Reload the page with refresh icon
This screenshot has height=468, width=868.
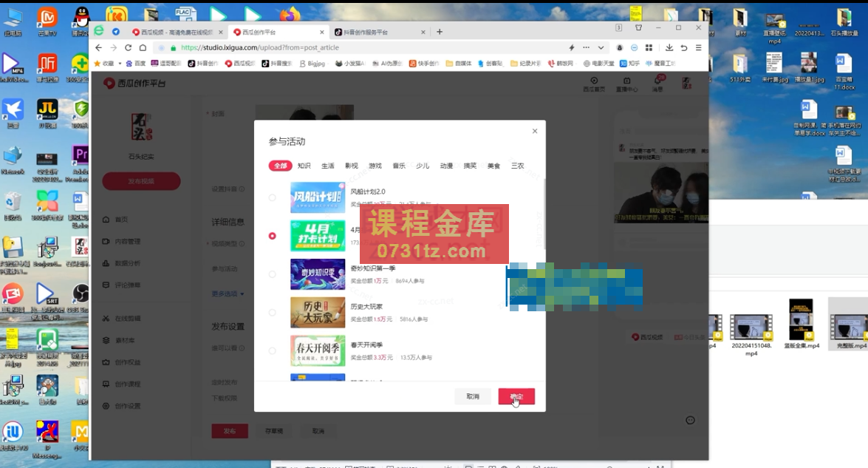(x=128, y=47)
